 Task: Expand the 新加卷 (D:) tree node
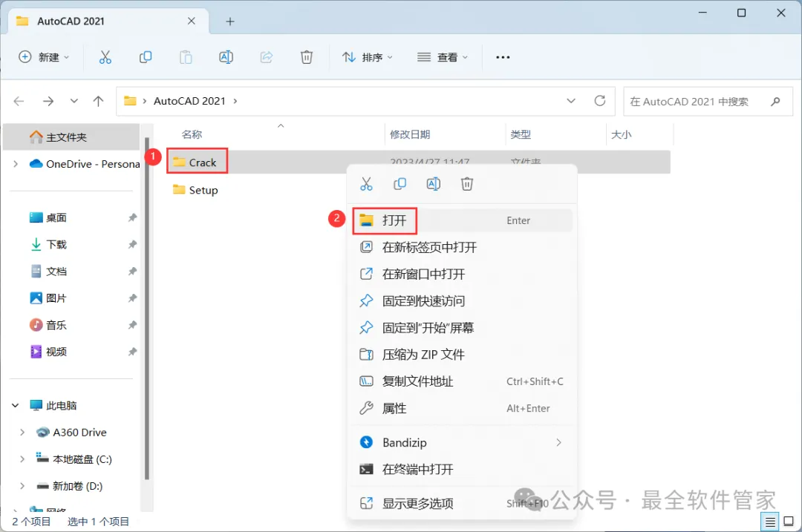click(22, 486)
